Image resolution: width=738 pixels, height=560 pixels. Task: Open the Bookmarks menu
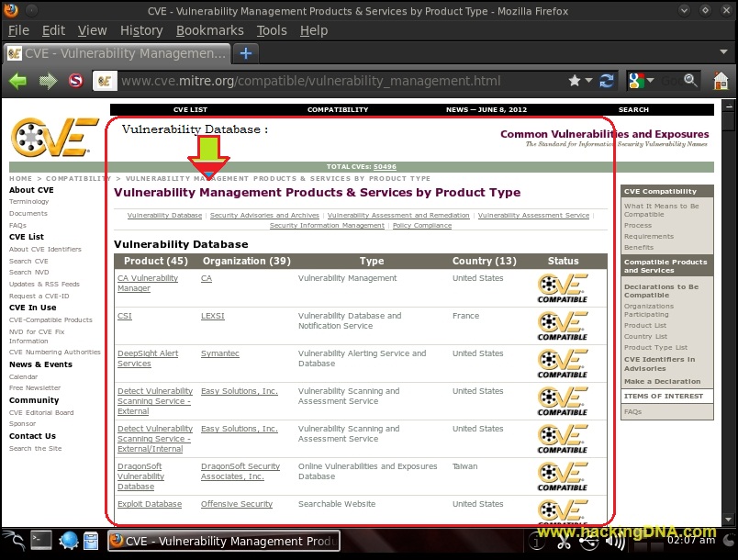pos(210,30)
